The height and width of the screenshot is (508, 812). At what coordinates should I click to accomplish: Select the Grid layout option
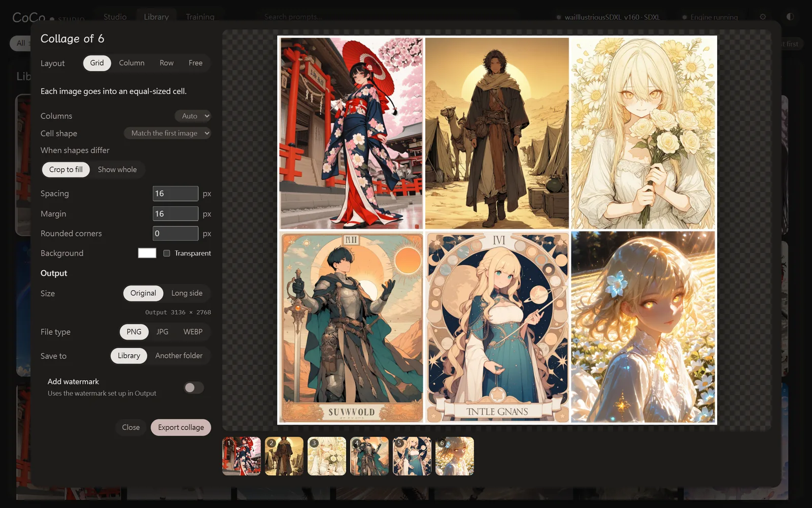click(97, 63)
